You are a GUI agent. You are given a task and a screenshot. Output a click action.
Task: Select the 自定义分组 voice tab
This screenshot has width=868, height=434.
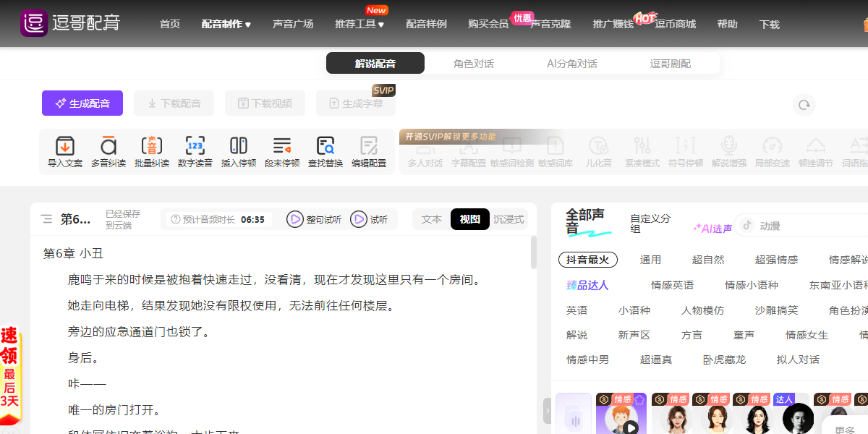pyautogui.click(x=650, y=224)
